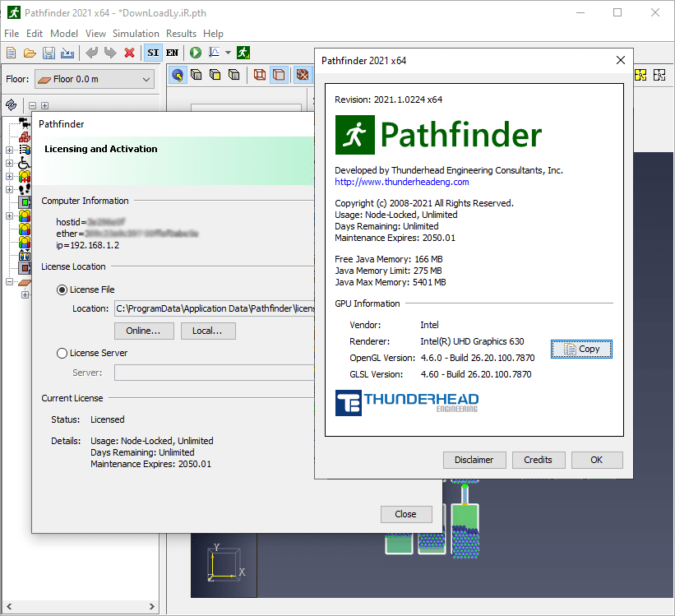Click the license file Location field

tap(214, 309)
